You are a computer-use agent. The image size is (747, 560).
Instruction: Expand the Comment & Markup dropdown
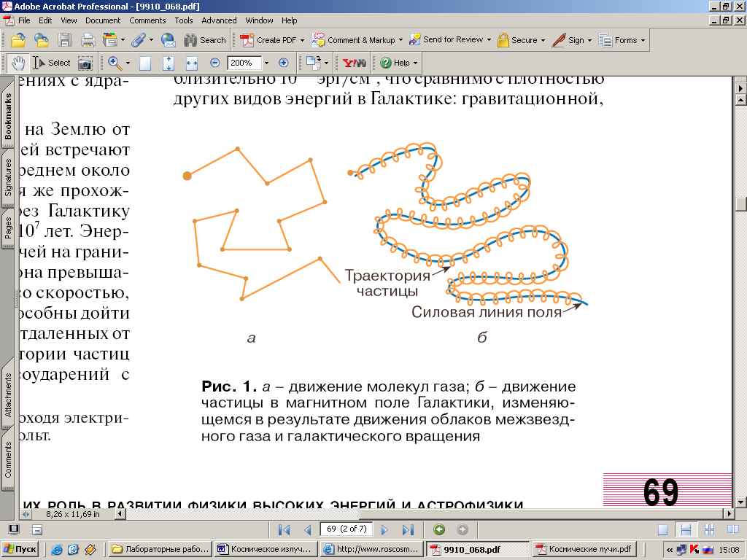400,41
